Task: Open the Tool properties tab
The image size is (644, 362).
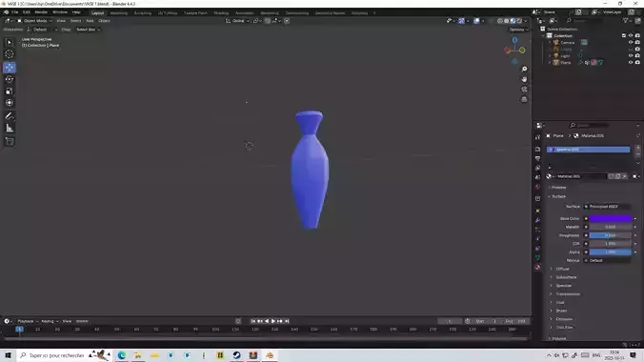Action: pos(537,137)
